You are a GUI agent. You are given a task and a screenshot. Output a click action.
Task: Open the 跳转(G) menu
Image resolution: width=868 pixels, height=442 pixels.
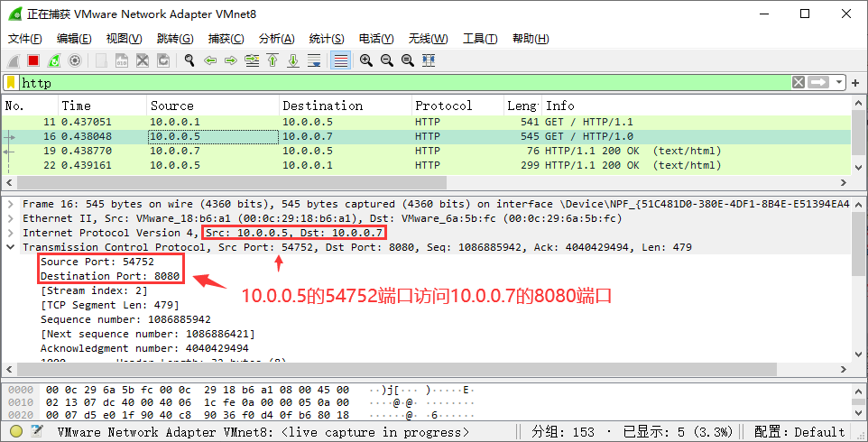click(175, 39)
